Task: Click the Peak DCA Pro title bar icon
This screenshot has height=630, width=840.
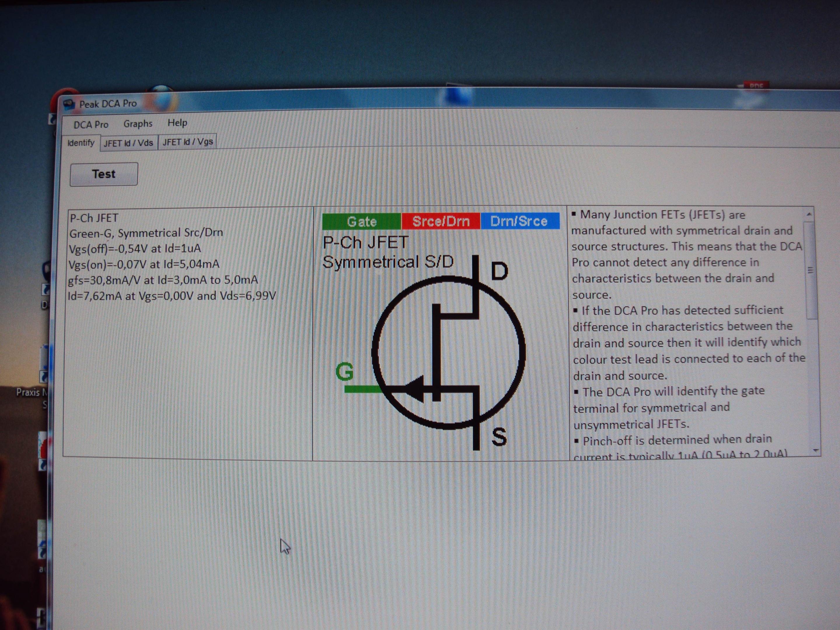Action: [69, 104]
